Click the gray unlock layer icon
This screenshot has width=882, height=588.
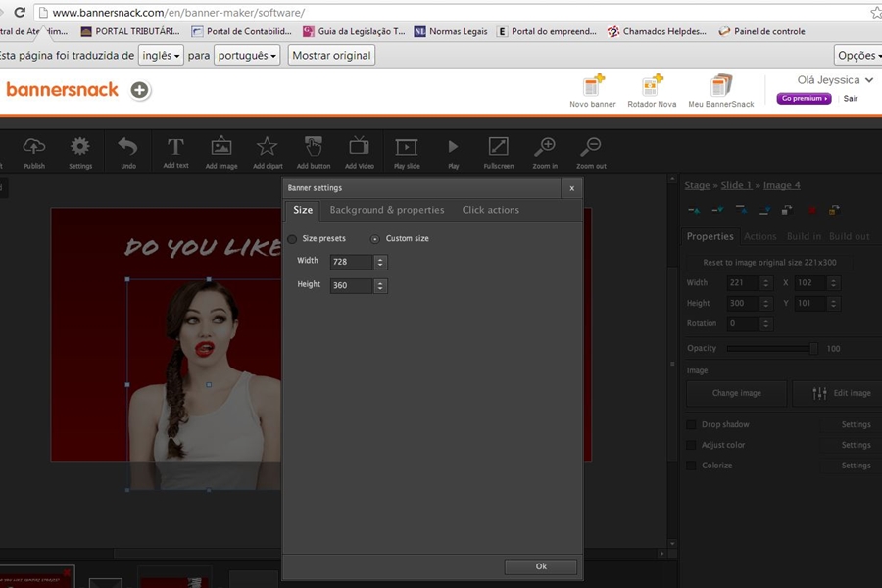(x=788, y=210)
